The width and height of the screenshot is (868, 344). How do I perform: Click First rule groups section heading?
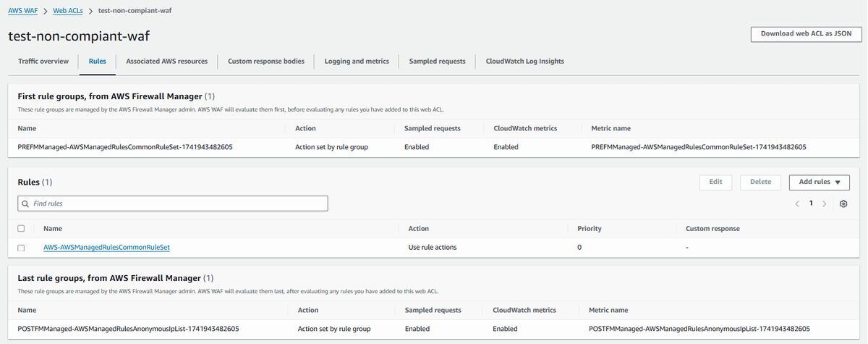[116, 96]
